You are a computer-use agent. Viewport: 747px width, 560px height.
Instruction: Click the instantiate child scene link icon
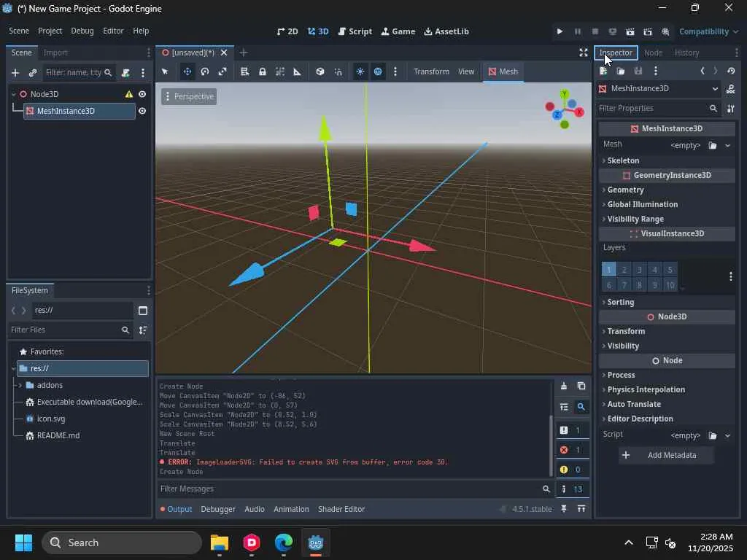(x=33, y=73)
